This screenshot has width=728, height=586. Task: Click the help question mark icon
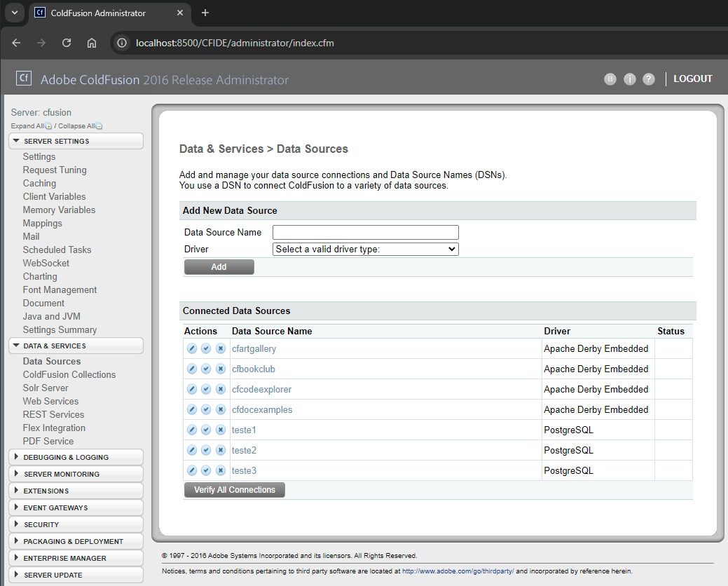[649, 79]
